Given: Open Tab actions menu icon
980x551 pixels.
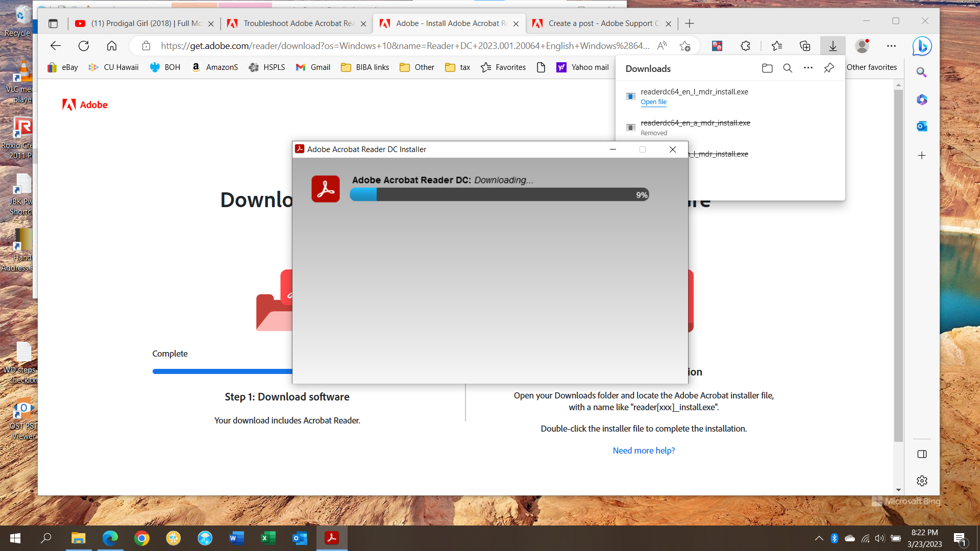Looking at the screenshot, I should click(53, 23).
